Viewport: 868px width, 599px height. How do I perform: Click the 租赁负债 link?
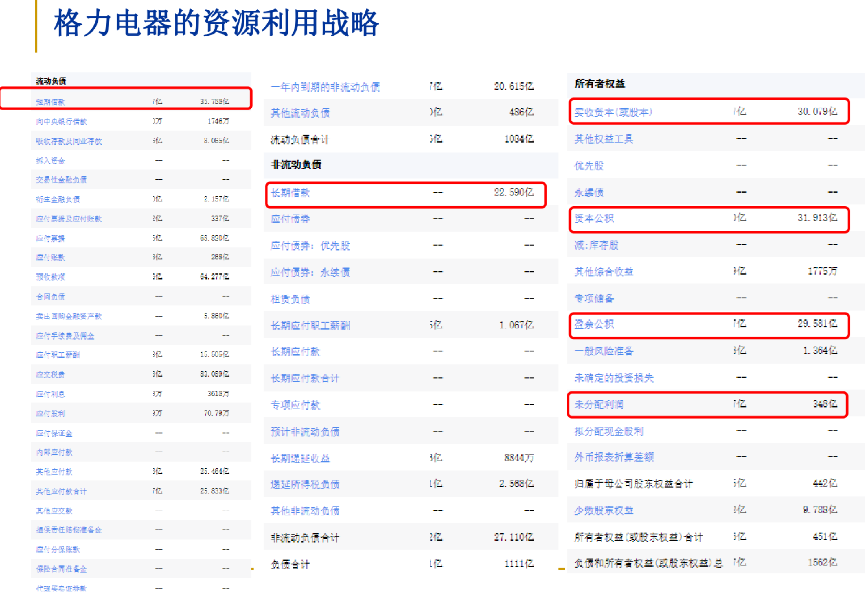291,299
